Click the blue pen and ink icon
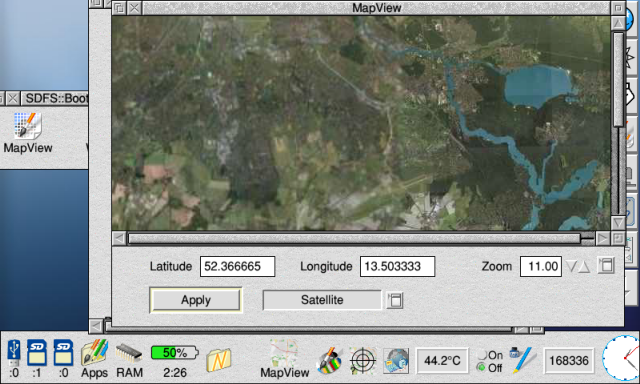Image resolution: width=640 pixels, height=384 pixels. (x=522, y=360)
